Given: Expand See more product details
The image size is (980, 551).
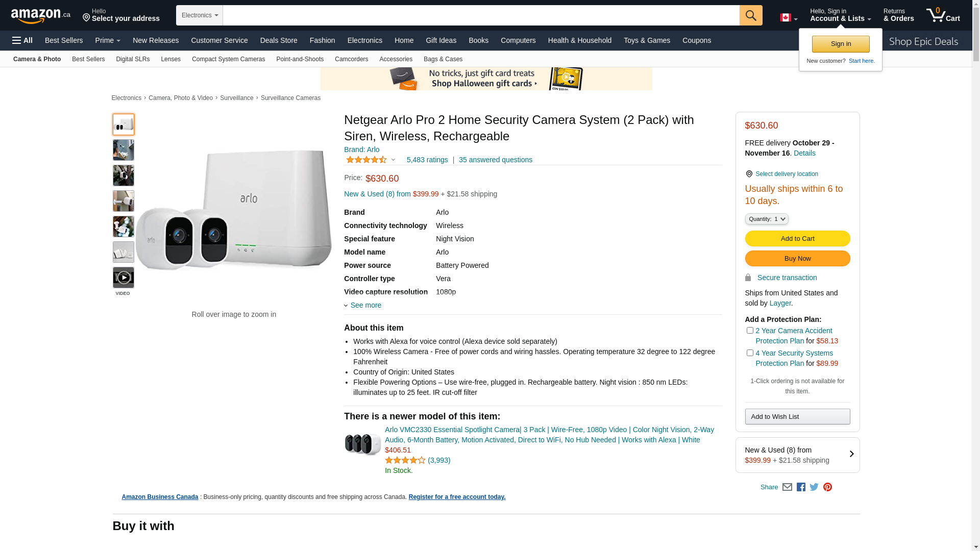Looking at the screenshot, I should (363, 305).
